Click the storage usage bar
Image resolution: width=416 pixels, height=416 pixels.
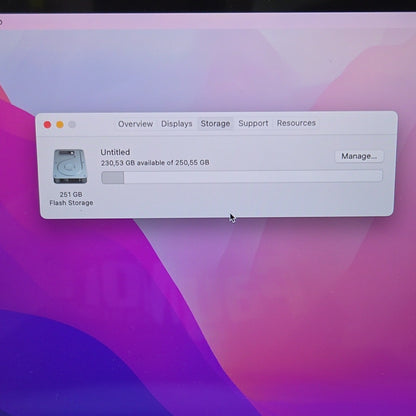(x=242, y=177)
